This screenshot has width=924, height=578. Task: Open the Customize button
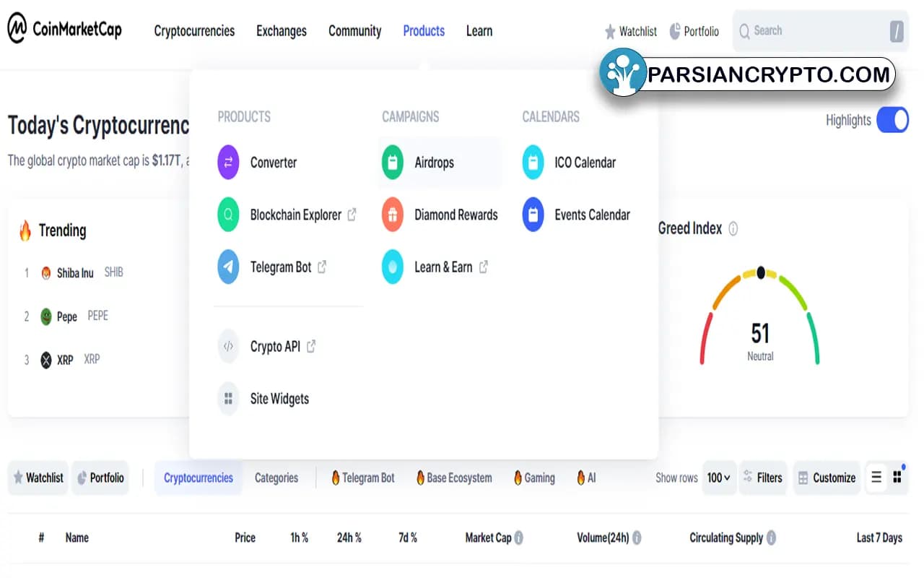[x=827, y=478]
